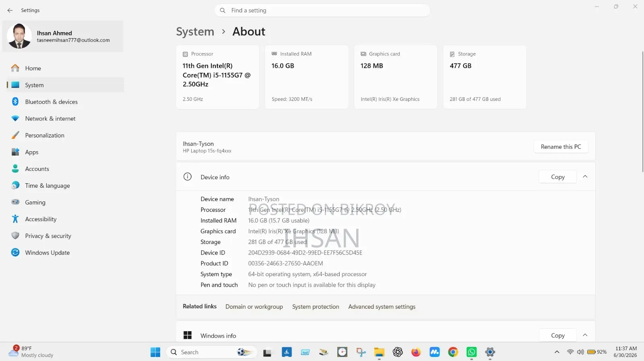
Task: Copy the Device info details
Action: coord(558,177)
